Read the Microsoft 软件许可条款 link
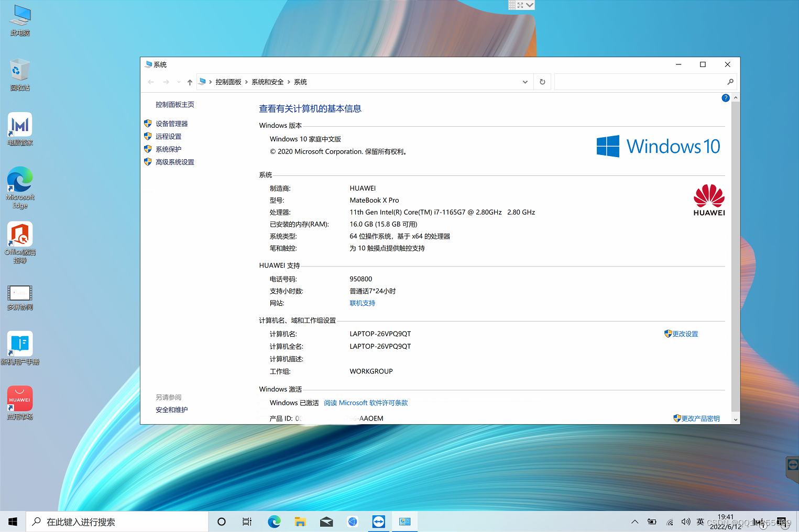The height and width of the screenshot is (532, 799). click(366, 403)
